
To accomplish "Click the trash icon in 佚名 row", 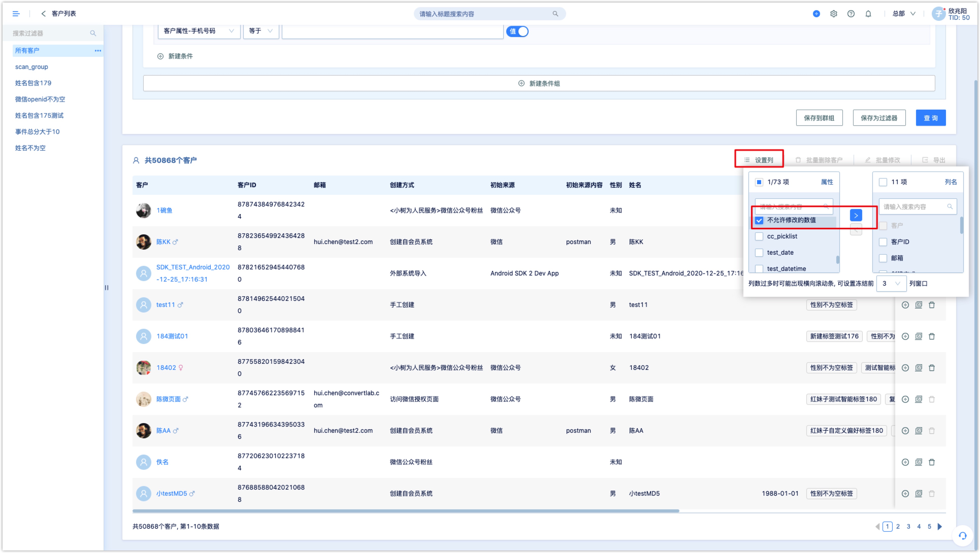I will coord(932,462).
